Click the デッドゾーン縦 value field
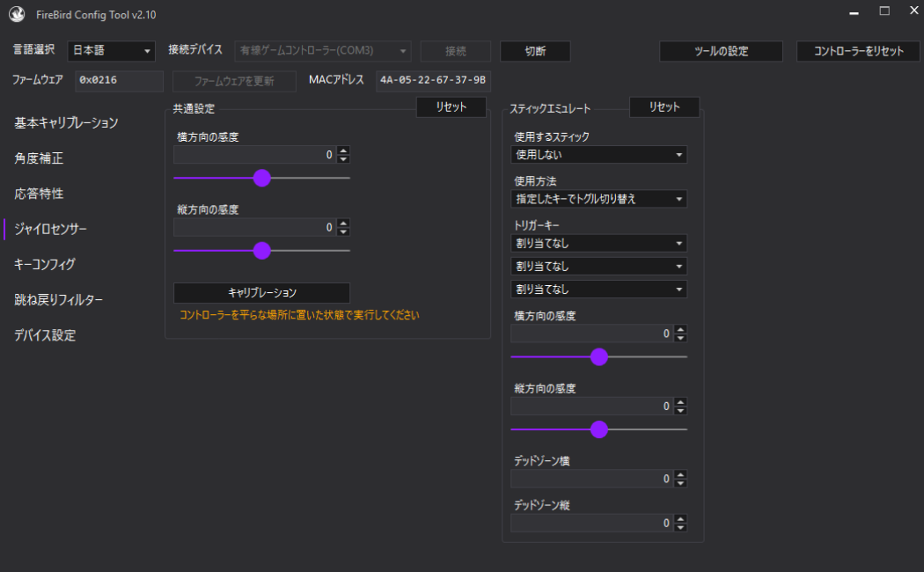This screenshot has height=572, width=924. (591, 523)
